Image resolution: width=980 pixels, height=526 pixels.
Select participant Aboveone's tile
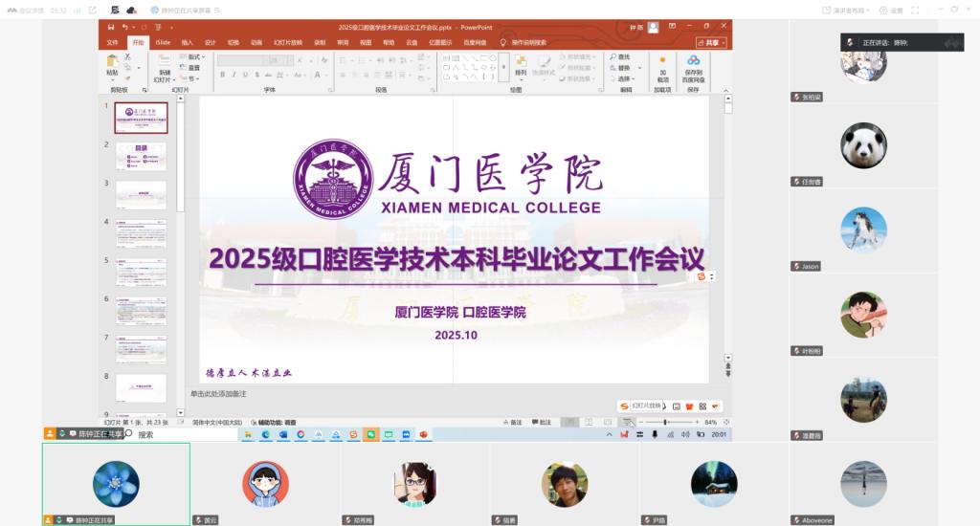pos(863,483)
